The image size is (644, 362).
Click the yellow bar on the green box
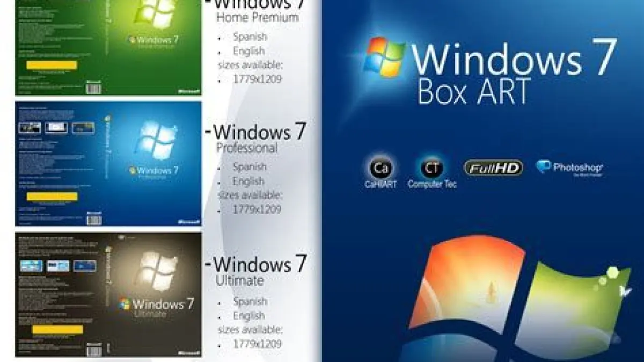click(52, 66)
